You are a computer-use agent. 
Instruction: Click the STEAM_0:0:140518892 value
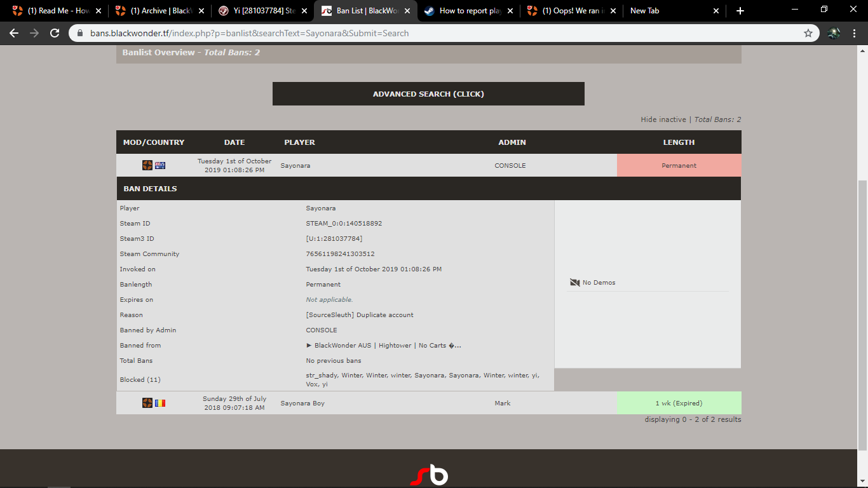[x=344, y=224]
